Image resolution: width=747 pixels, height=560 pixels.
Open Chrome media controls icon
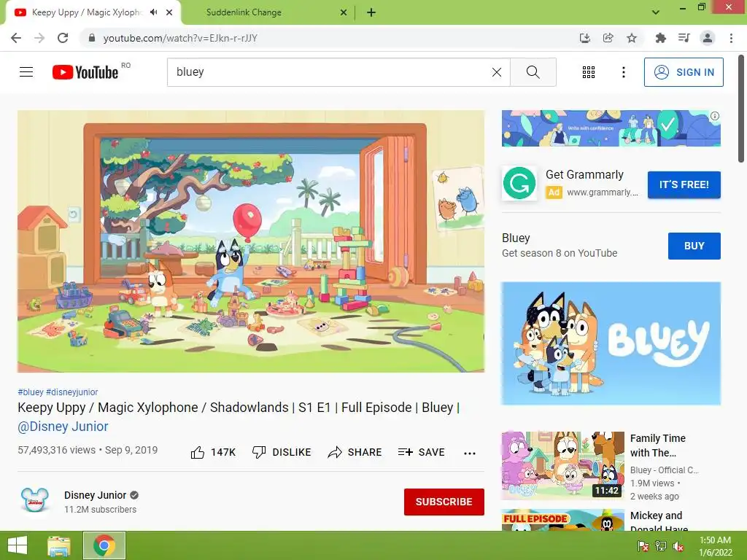point(684,38)
